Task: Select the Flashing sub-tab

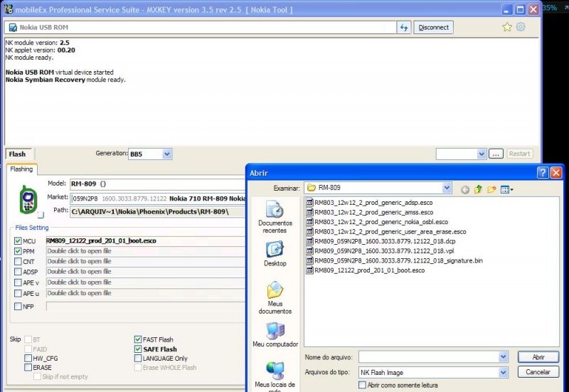Action: (x=21, y=169)
